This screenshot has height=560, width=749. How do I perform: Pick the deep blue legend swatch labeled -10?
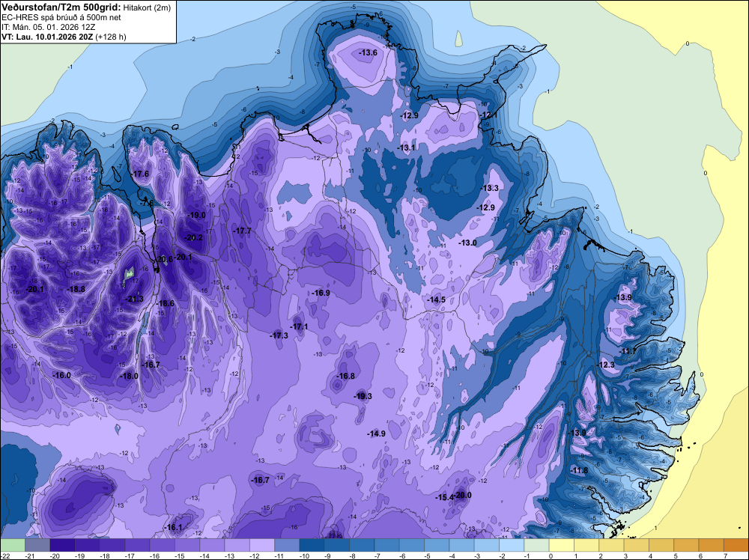[312, 545]
